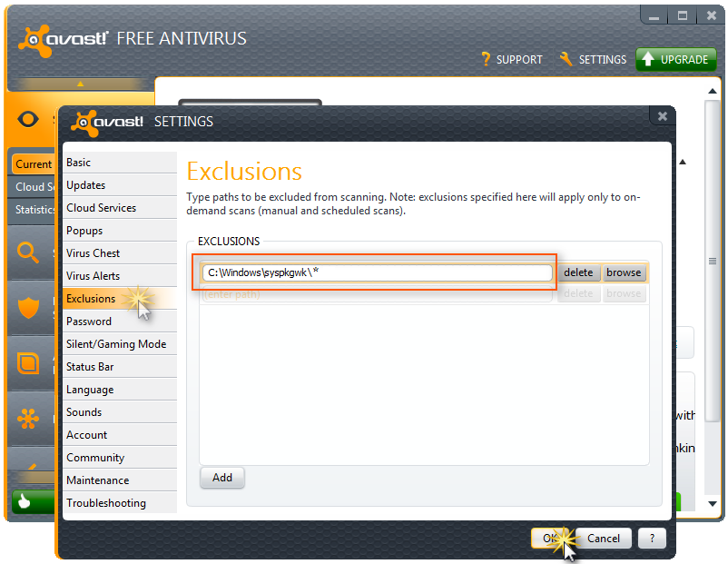Close the avast Settings dialog
This screenshot has width=728, height=564.
pos(663,116)
